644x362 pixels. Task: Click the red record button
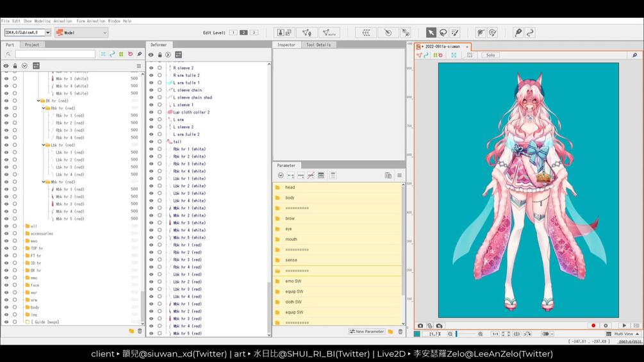[593, 325]
